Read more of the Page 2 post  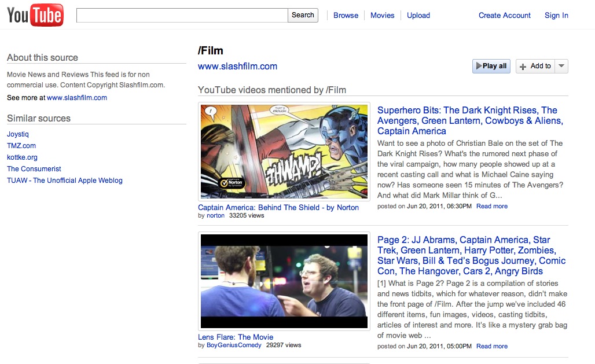492,346
